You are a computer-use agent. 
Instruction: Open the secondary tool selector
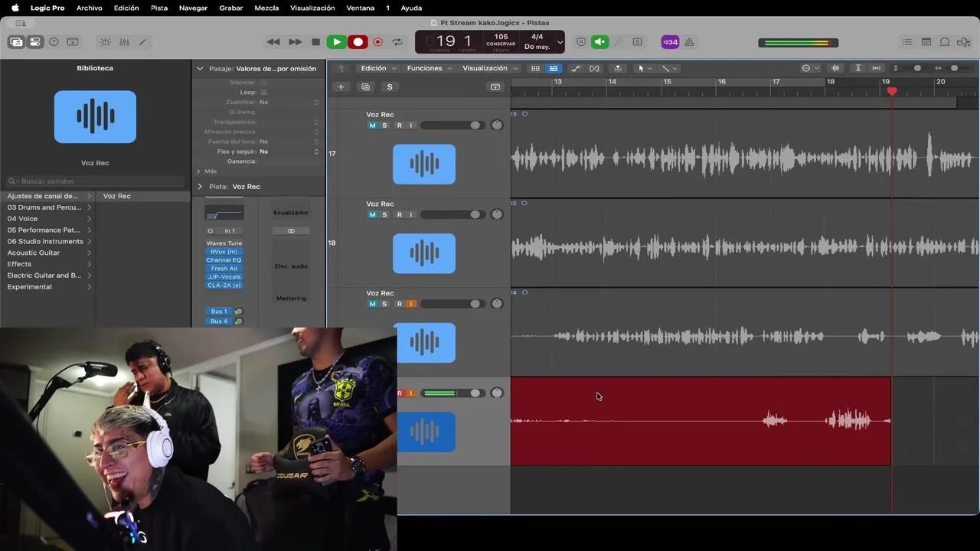point(669,68)
